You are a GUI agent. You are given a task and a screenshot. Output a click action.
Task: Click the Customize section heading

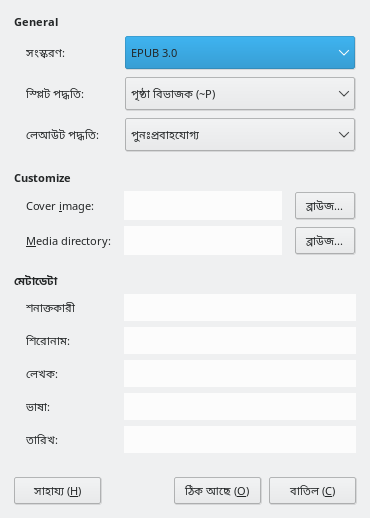tap(42, 178)
